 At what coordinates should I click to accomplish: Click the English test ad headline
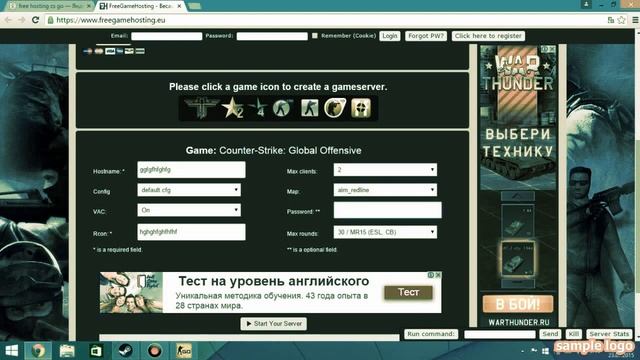[273, 281]
